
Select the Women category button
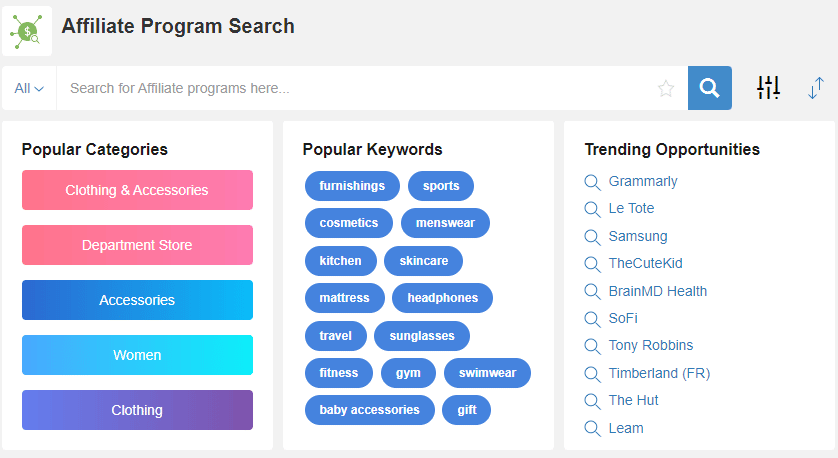coord(137,355)
